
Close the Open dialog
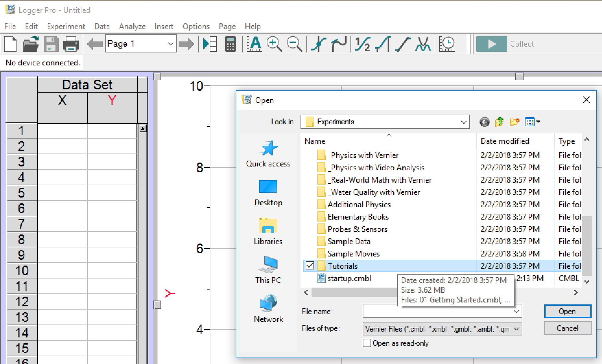pyautogui.click(x=586, y=100)
